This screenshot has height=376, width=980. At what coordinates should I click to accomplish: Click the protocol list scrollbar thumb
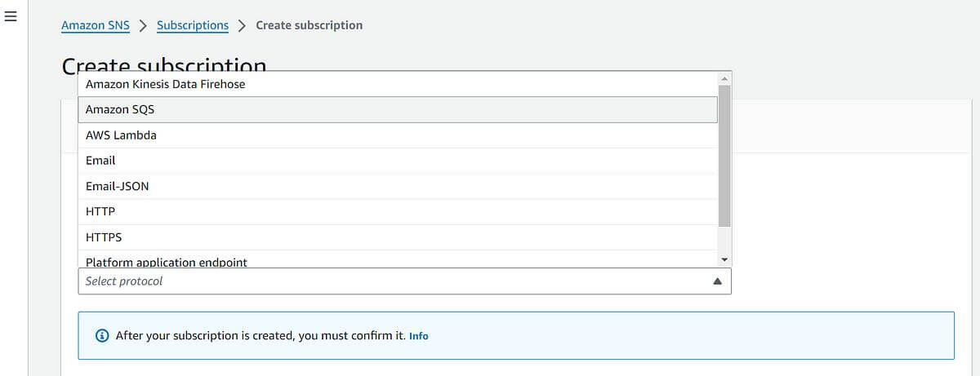click(x=724, y=155)
